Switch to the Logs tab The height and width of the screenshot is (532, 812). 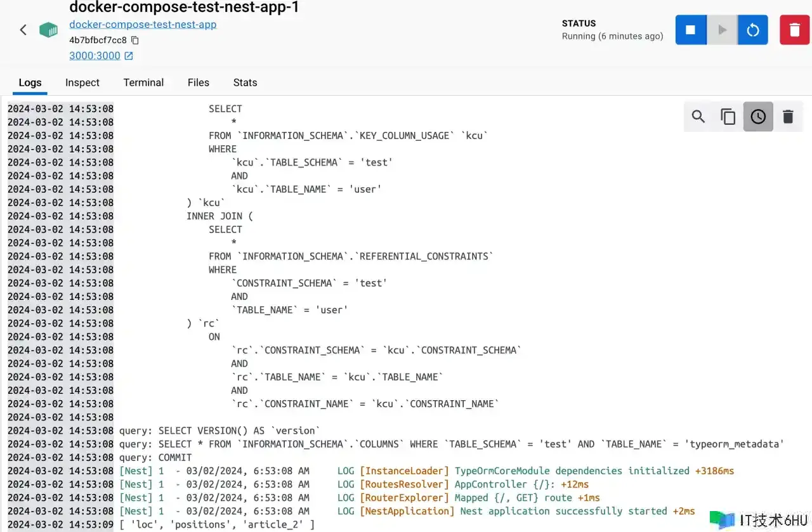(30, 82)
